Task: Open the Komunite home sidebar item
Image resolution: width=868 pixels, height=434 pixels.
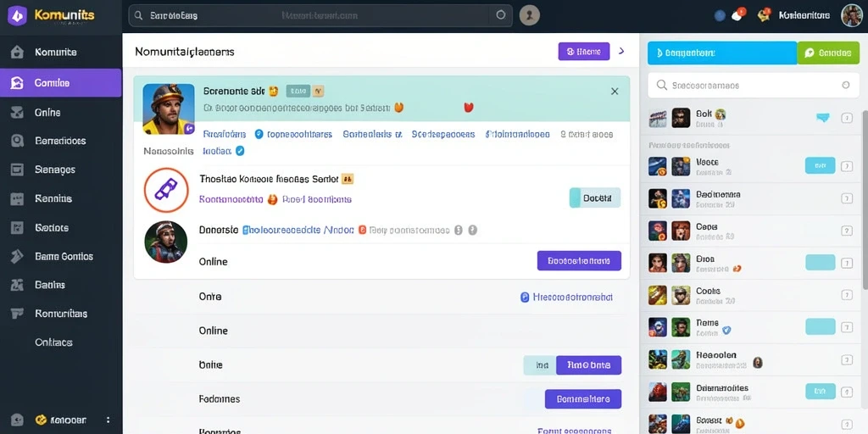Action: click(61, 52)
